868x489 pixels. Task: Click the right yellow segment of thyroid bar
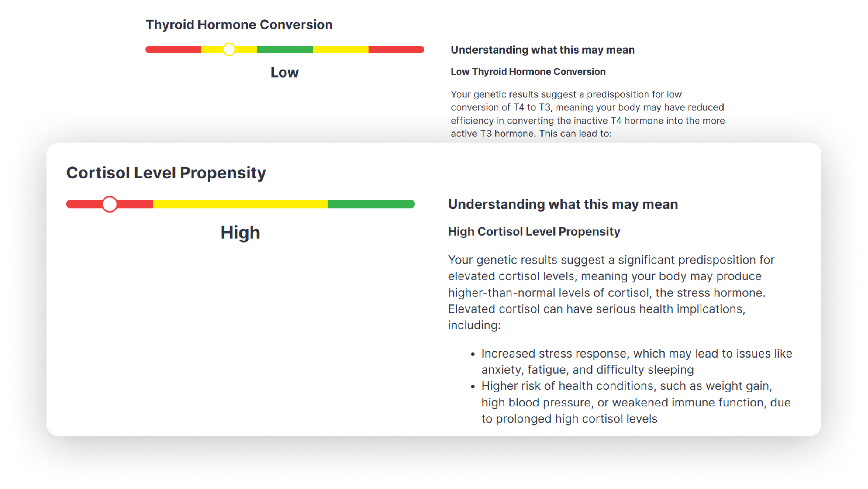pos(340,49)
